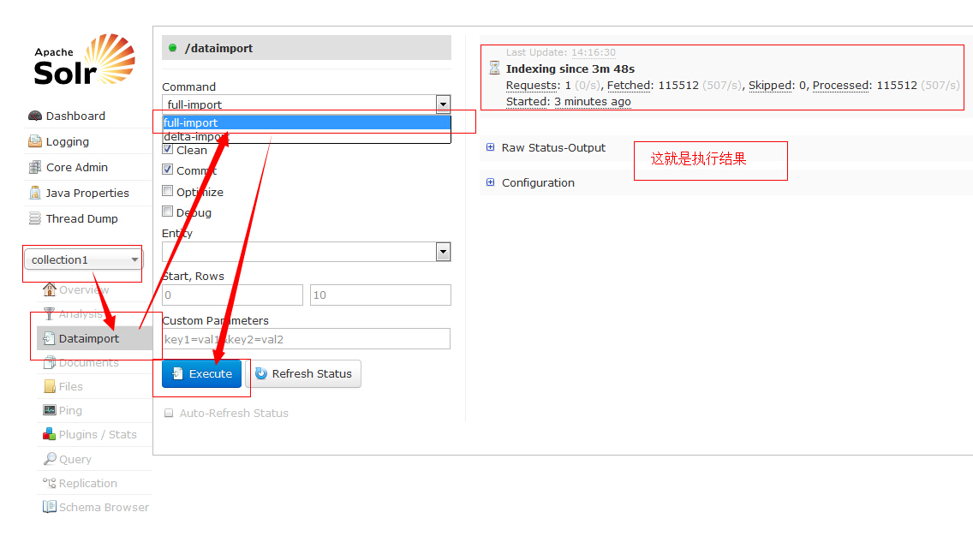Click the Dashboard gauge icon
The image size is (973, 560).
(35, 116)
